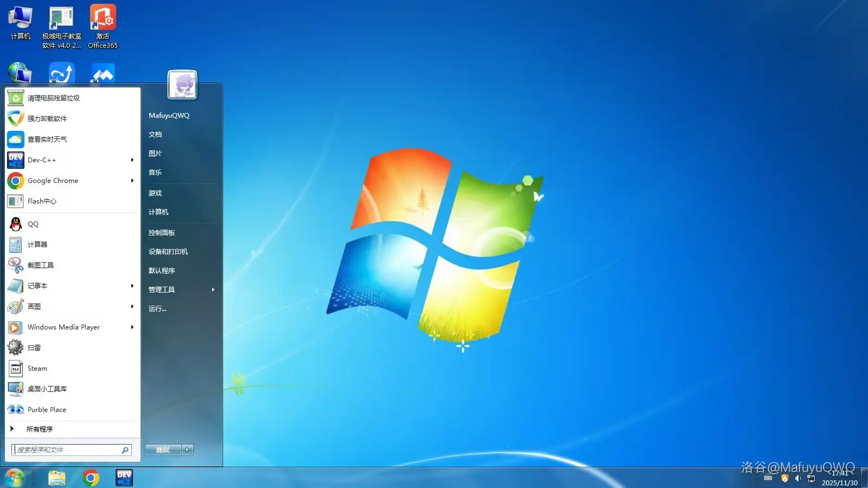Select 激活 Office365 desktop shortcut

(x=103, y=27)
